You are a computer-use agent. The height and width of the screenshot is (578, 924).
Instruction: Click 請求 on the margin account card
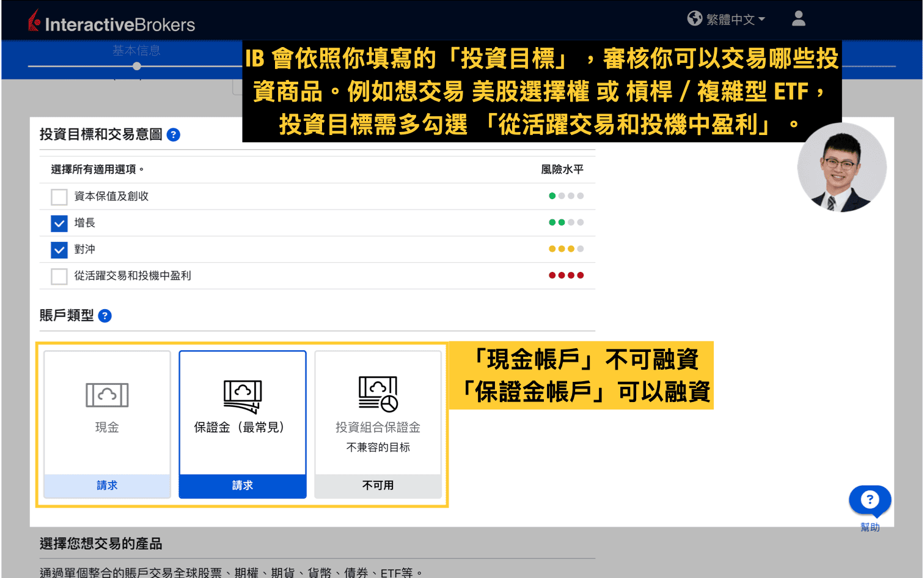point(242,485)
